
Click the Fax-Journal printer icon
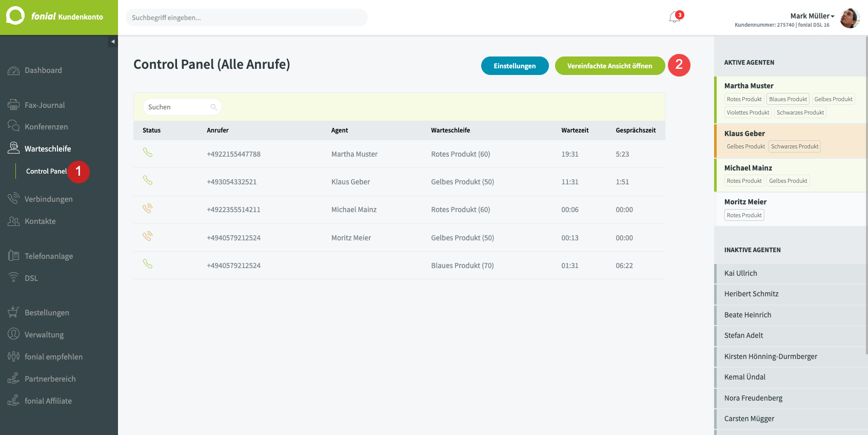point(14,105)
